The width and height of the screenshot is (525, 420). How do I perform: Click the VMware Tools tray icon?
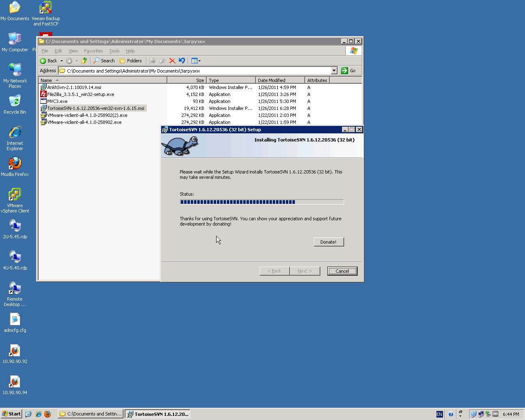[x=495, y=414]
